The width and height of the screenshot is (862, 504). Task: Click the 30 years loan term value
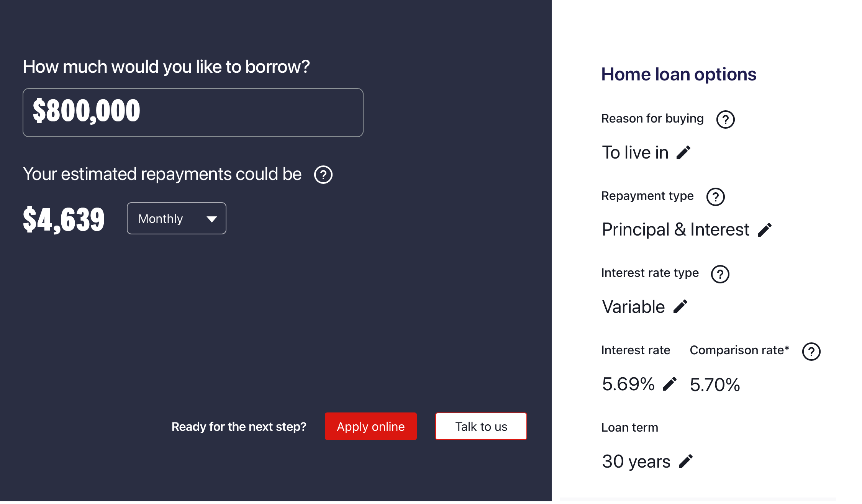(636, 461)
